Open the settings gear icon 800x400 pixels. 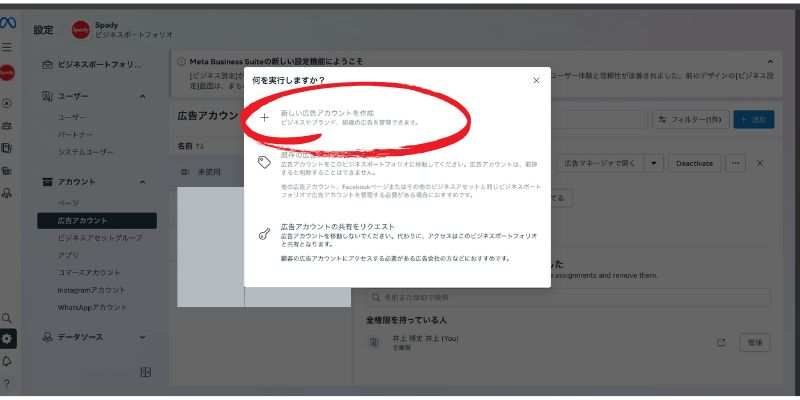pos(7,339)
